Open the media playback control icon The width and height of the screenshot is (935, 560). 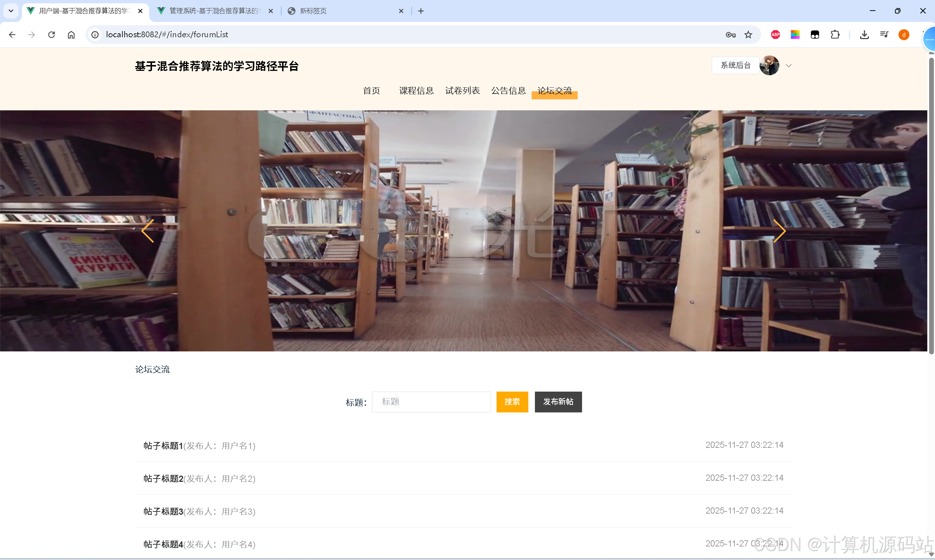click(x=884, y=34)
